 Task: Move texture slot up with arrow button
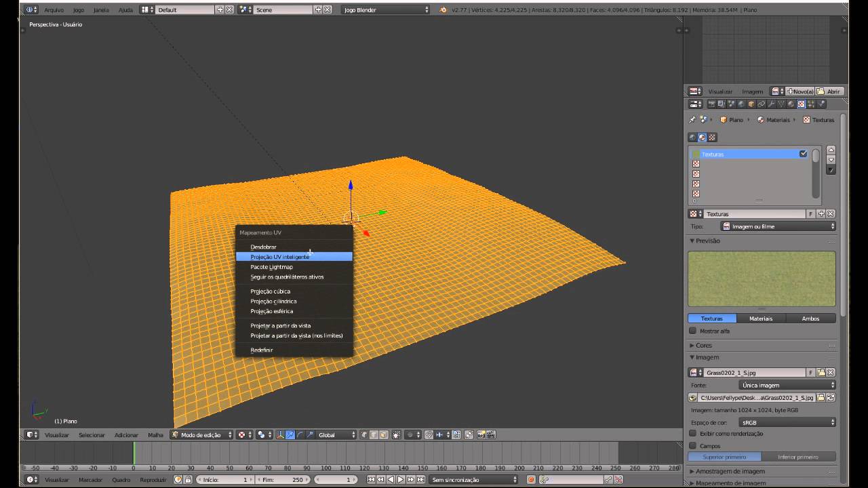click(x=831, y=150)
